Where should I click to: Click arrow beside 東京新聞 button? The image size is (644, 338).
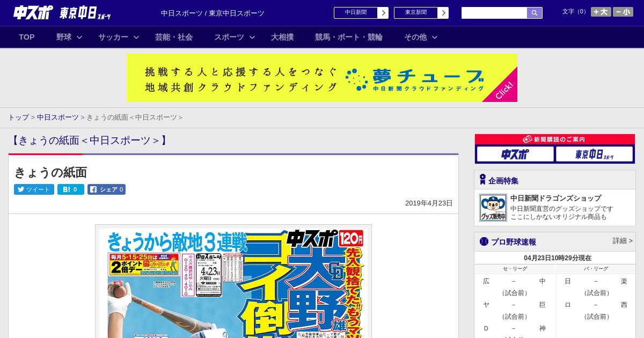[x=443, y=13]
